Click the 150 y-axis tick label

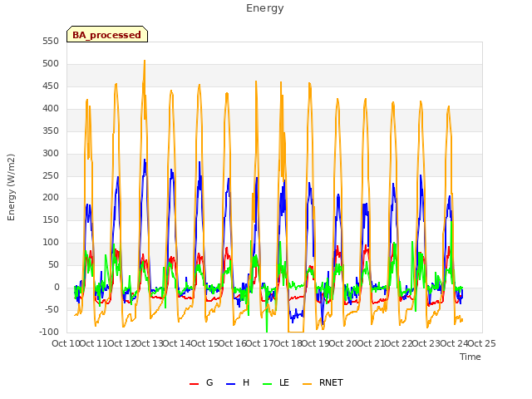click(x=51, y=219)
